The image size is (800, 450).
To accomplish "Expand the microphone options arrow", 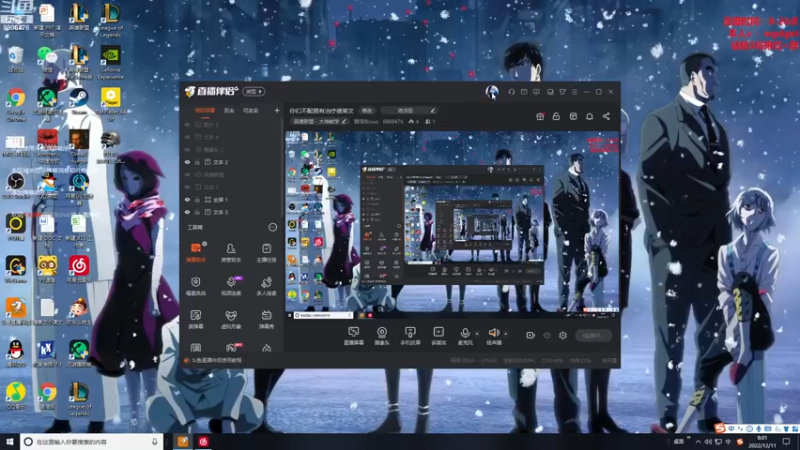I will click(x=477, y=334).
